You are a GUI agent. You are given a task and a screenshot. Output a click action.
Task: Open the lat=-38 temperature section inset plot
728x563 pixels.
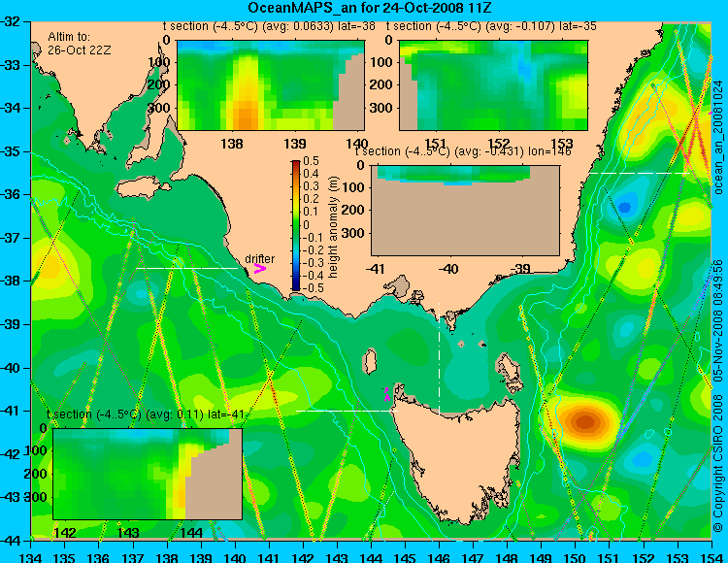pos(271,85)
